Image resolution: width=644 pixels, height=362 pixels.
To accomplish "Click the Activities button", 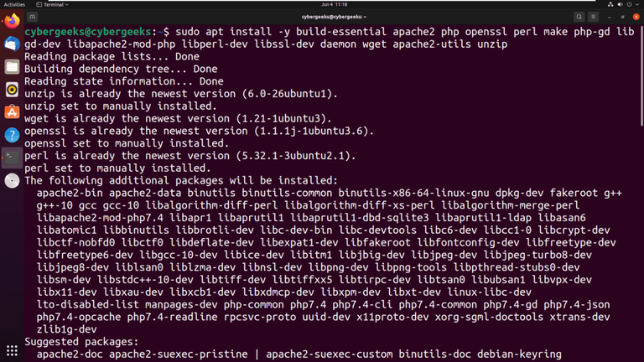I will 14,4.
